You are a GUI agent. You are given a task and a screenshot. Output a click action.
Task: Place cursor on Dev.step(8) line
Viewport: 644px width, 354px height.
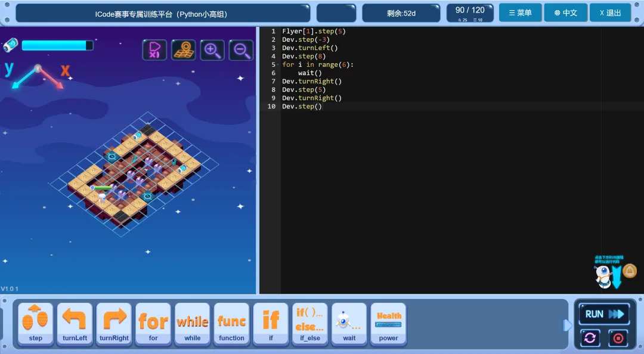[x=304, y=56]
